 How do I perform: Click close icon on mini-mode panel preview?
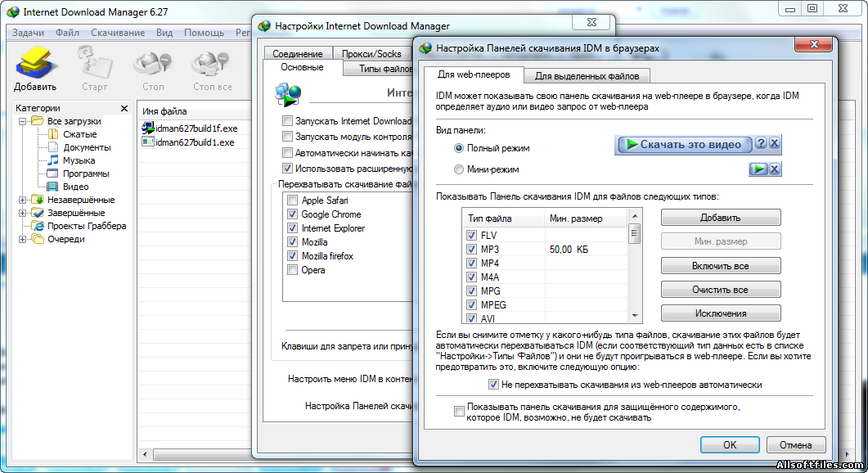pos(775,169)
